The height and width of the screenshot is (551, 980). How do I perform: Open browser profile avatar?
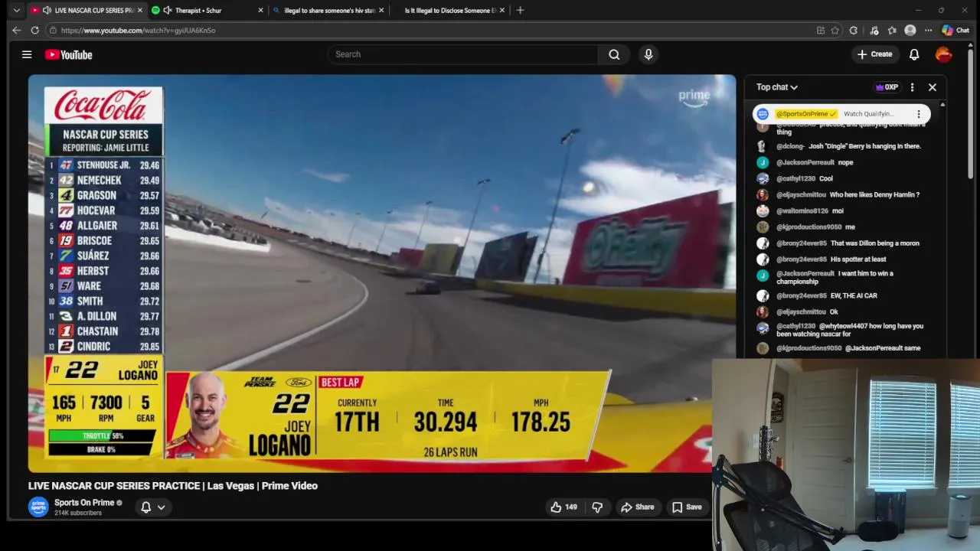pyautogui.click(x=910, y=31)
